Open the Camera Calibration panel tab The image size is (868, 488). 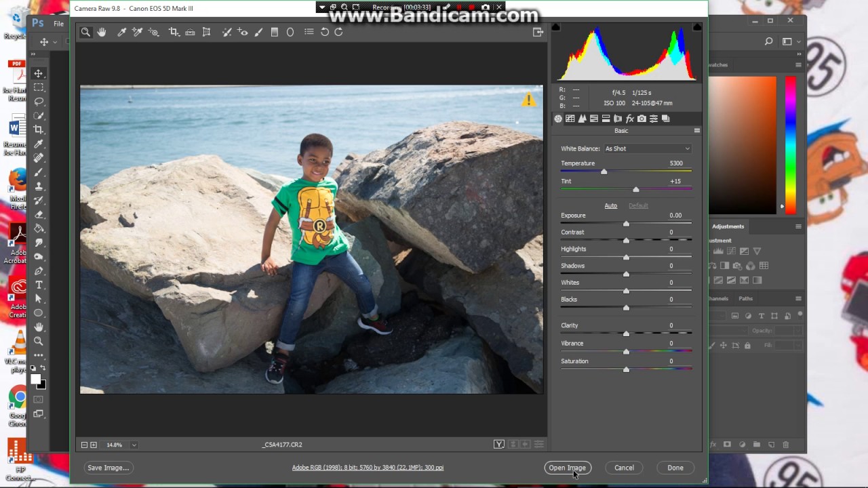click(x=642, y=119)
